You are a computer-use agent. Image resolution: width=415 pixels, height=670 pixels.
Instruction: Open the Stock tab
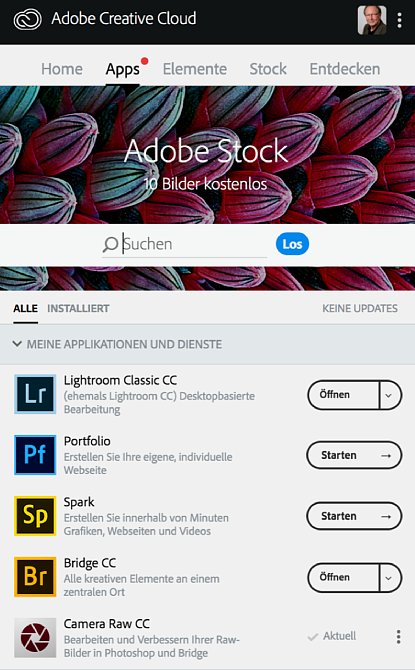(268, 69)
